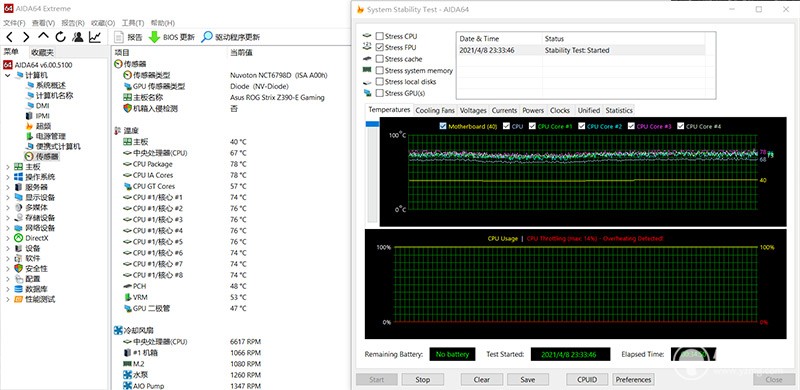
Task: Switch to the Cooling Fans tab
Action: pos(435,110)
